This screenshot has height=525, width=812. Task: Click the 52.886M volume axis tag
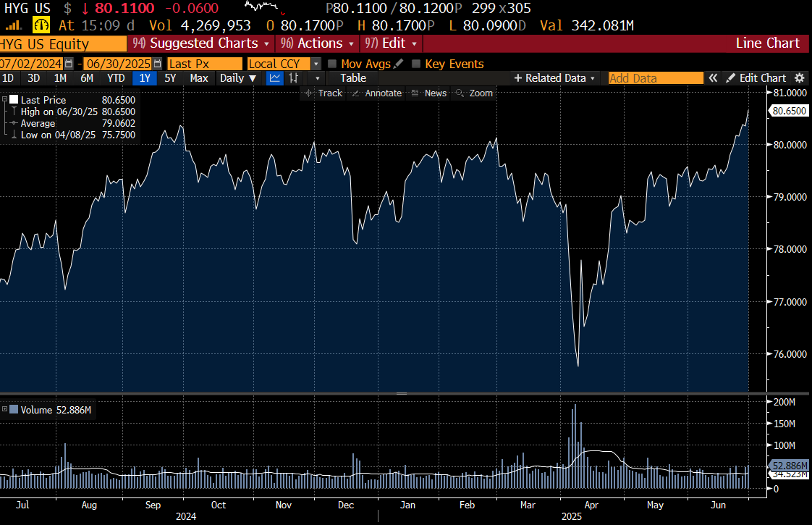coord(790,466)
